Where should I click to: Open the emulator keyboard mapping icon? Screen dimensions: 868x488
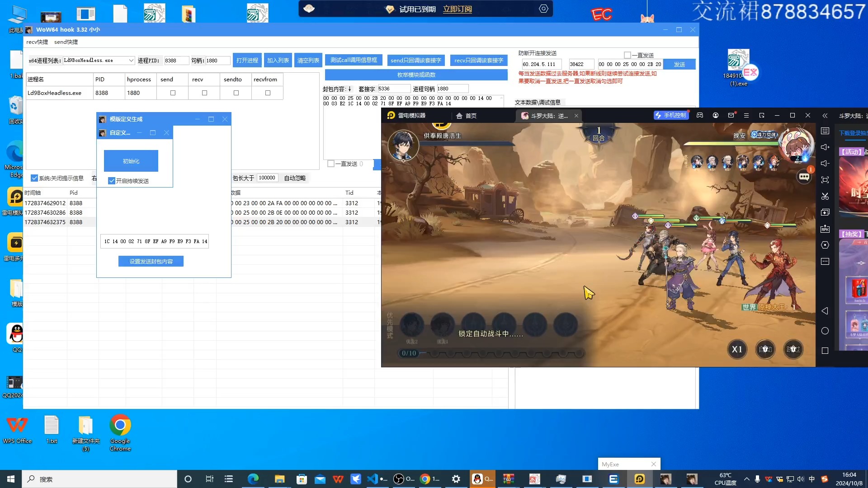point(825,131)
